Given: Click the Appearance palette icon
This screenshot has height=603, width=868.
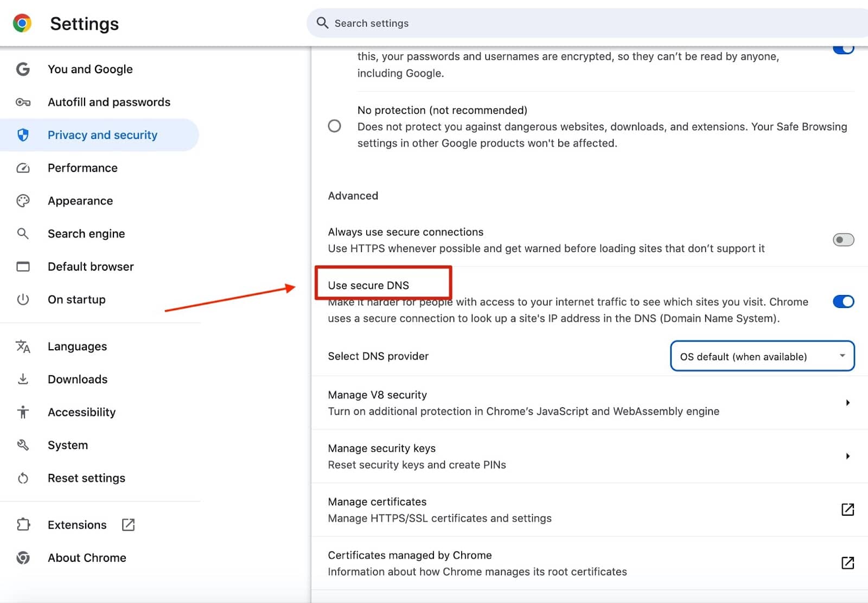Looking at the screenshot, I should click(x=23, y=201).
